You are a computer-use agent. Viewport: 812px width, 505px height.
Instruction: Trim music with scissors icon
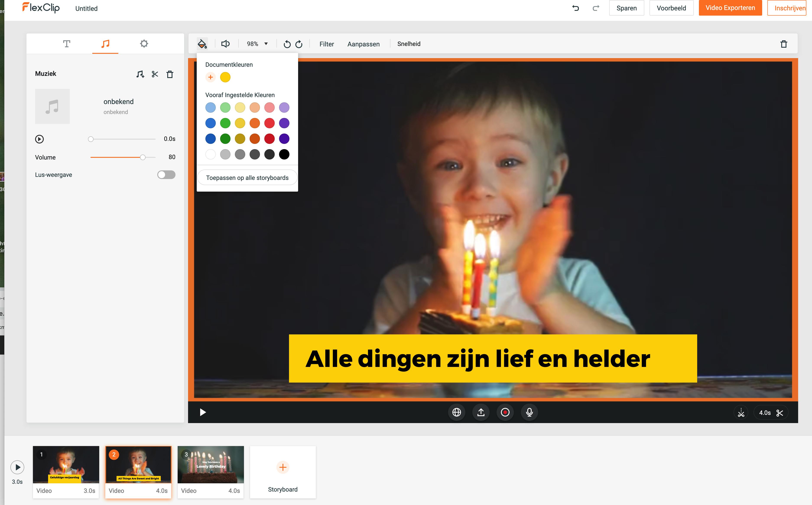click(155, 74)
